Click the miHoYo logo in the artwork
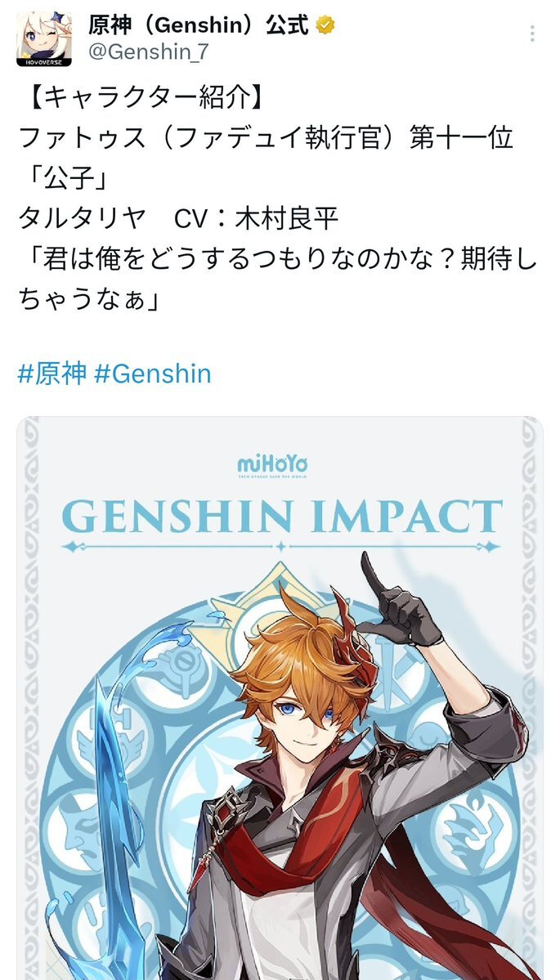The width and height of the screenshot is (560, 980). 272,467
